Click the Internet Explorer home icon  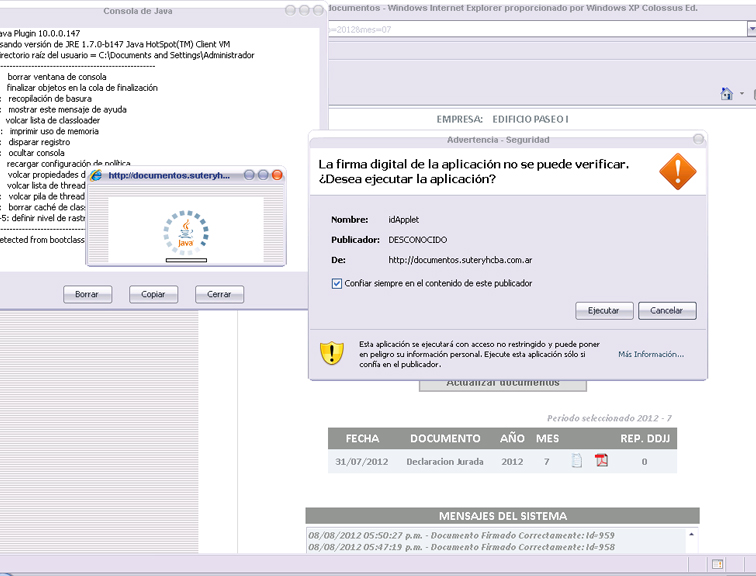point(727,94)
